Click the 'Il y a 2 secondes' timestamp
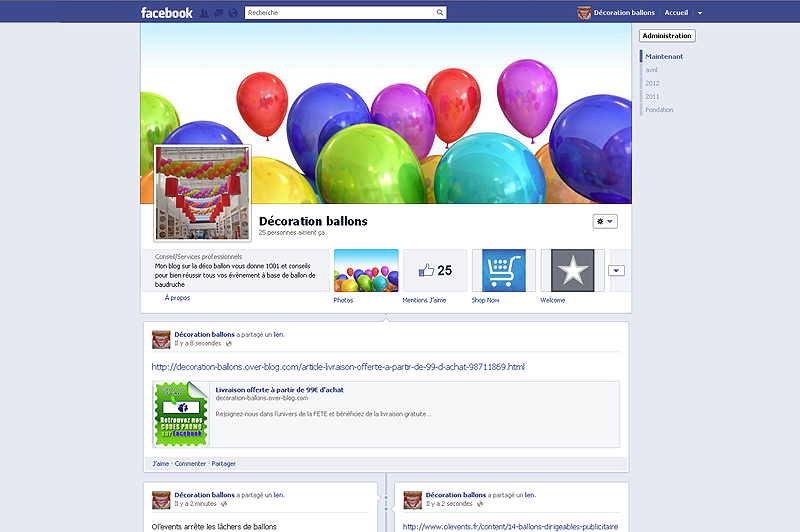 (x=449, y=504)
